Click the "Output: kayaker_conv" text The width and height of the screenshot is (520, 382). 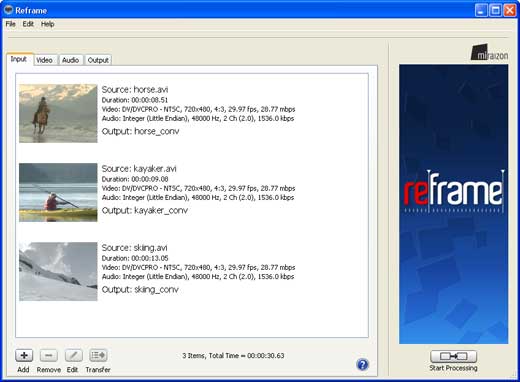point(145,210)
